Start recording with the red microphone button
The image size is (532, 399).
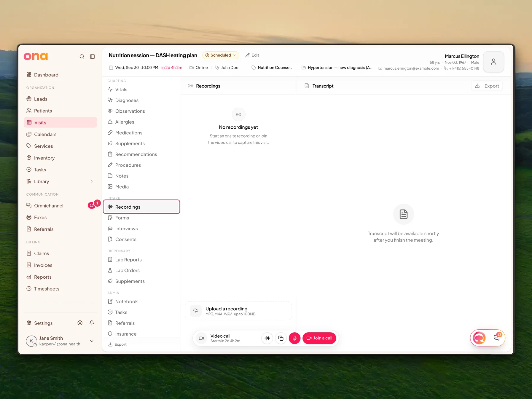coord(294,338)
